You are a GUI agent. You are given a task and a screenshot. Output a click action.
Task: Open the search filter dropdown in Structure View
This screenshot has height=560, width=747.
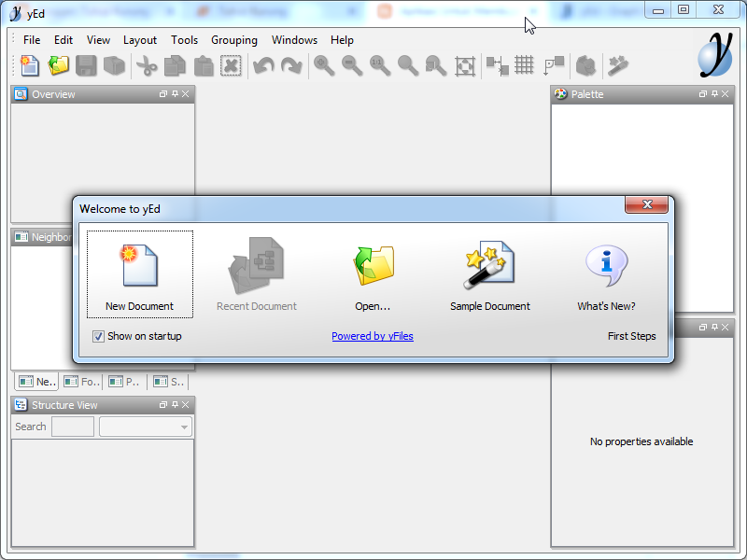[183, 427]
